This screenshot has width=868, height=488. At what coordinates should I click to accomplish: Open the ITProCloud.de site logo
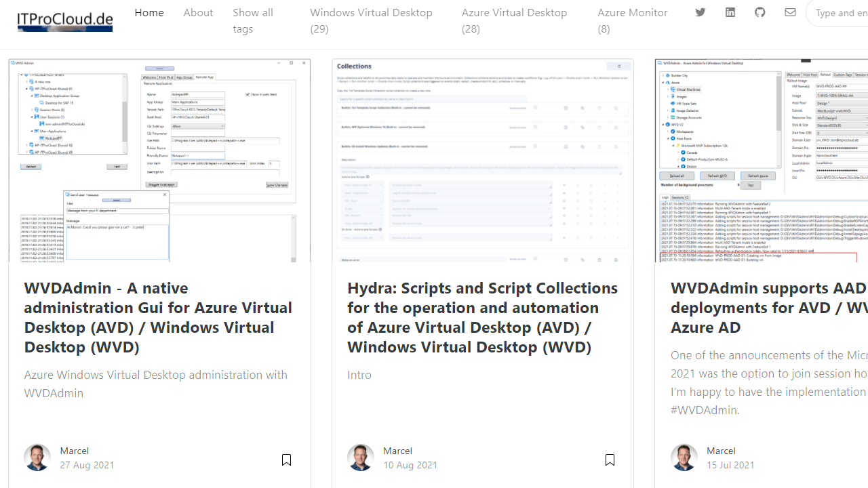pos(65,21)
